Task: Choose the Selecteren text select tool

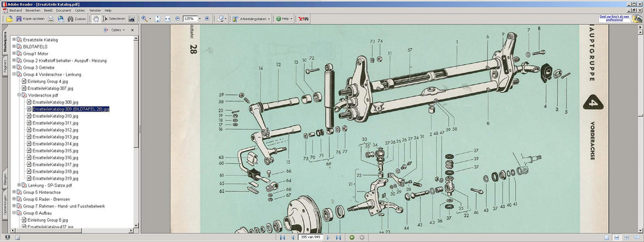Action: point(113,19)
